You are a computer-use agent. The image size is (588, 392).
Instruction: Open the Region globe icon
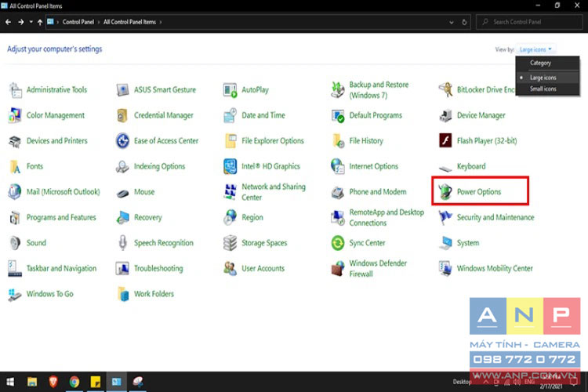[230, 218]
